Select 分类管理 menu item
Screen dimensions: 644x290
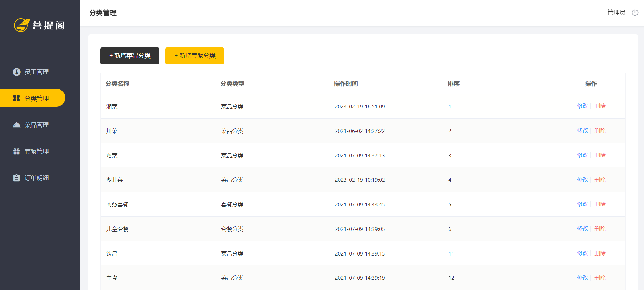click(x=32, y=98)
